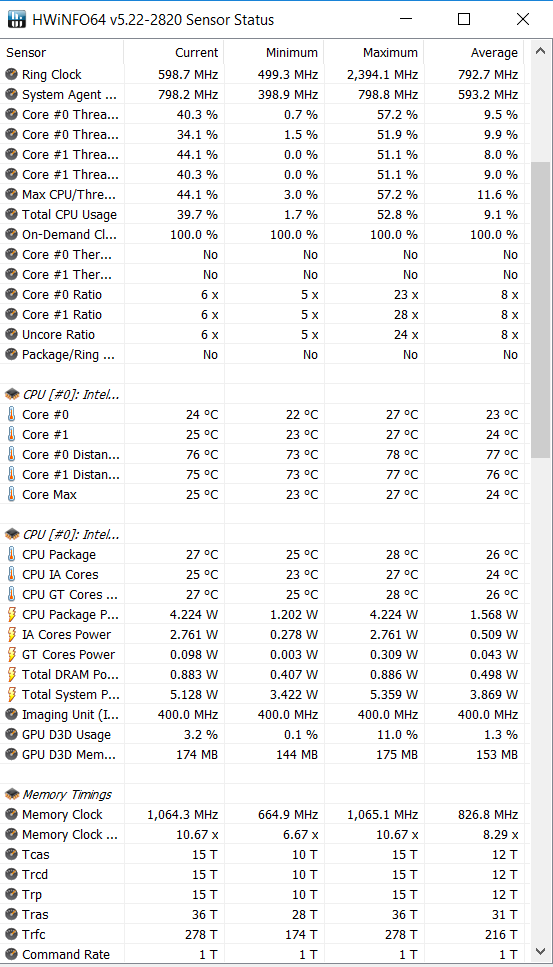Viewport: 553px width, 967px height.
Task: Click the thermometer icon beside Core Max
Action: coord(11,495)
